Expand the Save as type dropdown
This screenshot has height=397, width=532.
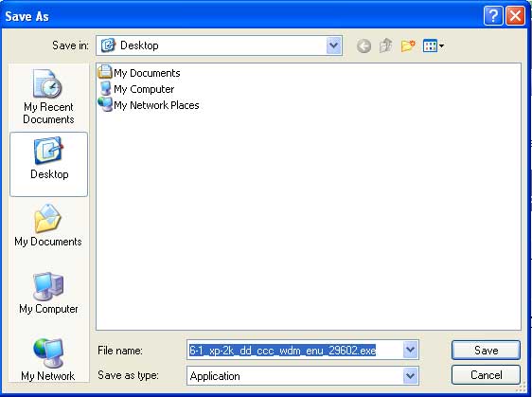pos(411,375)
